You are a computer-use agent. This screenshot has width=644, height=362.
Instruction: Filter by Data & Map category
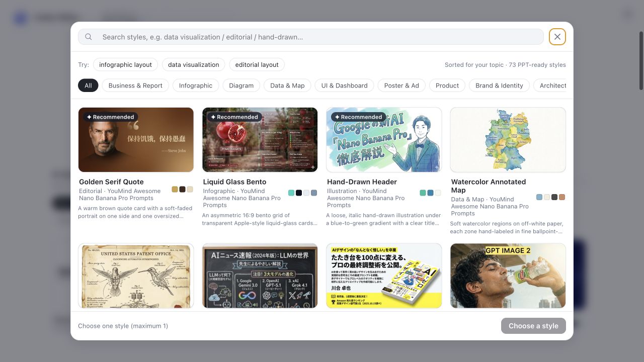tap(287, 85)
